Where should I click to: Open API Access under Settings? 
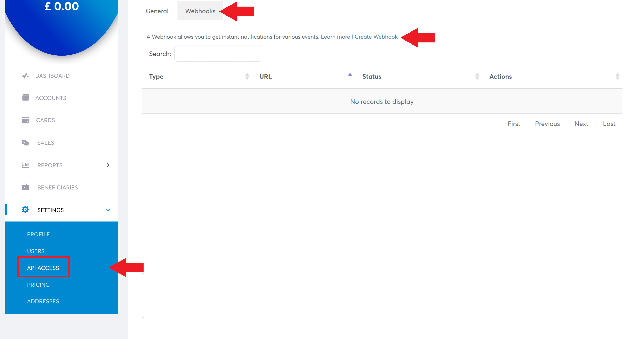pyautogui.click(x=43, y=268)
